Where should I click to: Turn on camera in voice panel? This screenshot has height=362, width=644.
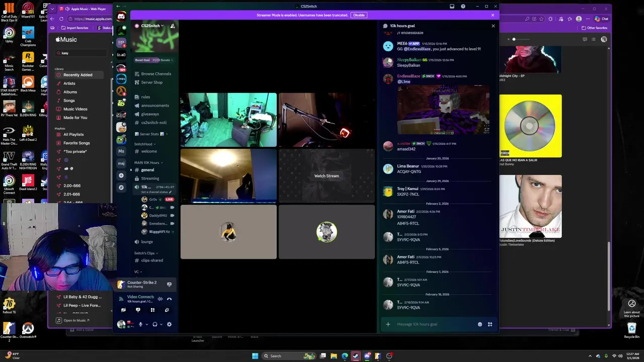point(123,310)
